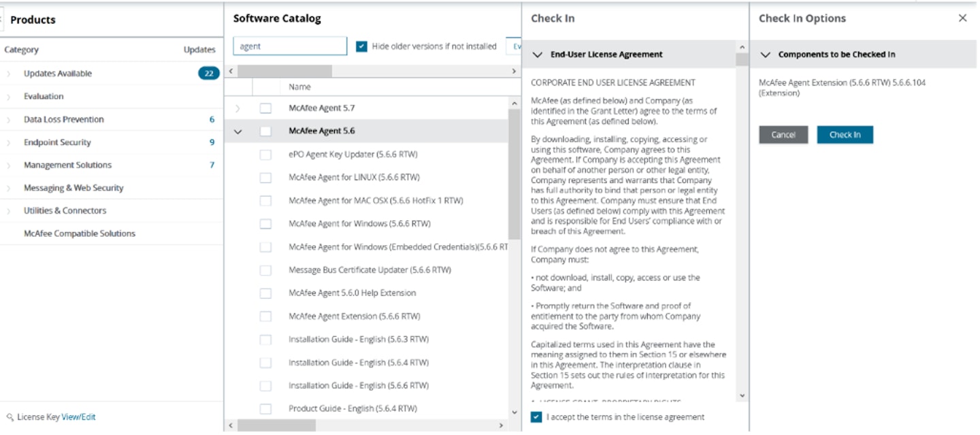
Task: Click the left arrow of the scrollbar above the Name column
Action: click(231, 71)
